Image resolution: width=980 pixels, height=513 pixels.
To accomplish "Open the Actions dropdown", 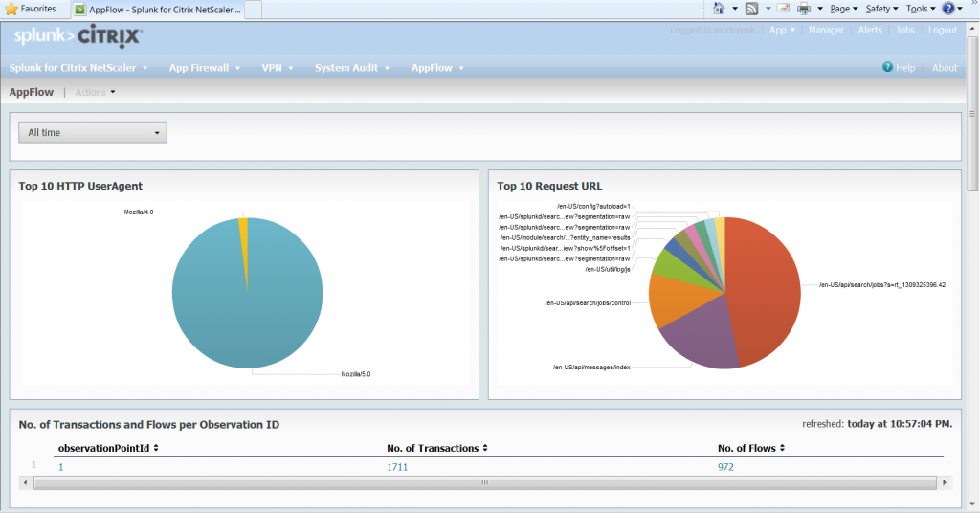I will (x=95, y=92).
